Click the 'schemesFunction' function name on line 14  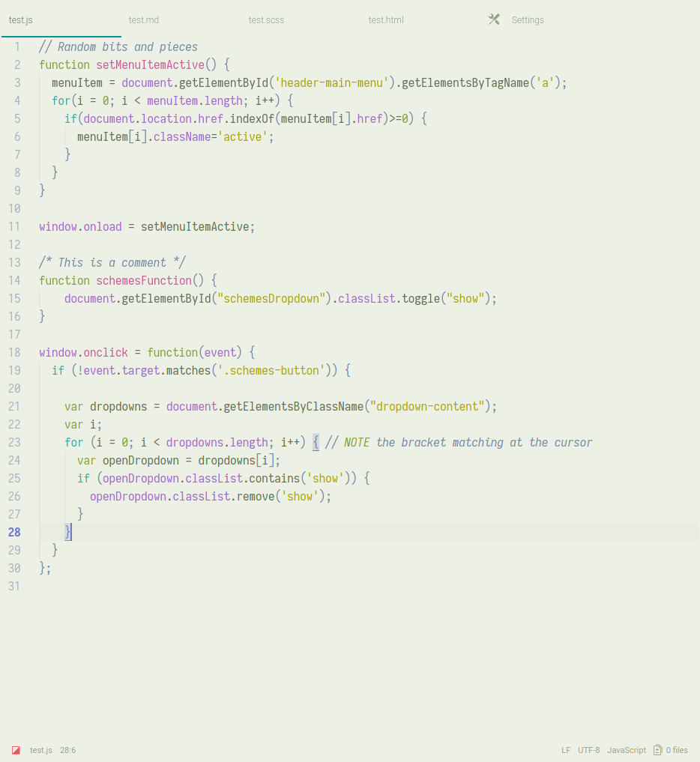[144, 280]
